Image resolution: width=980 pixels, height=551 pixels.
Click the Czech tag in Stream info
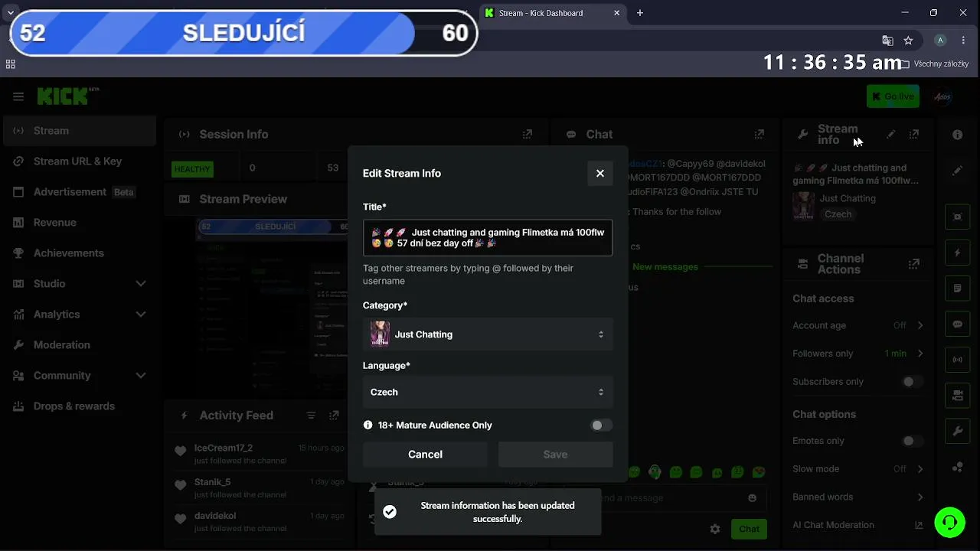point(838,214)
